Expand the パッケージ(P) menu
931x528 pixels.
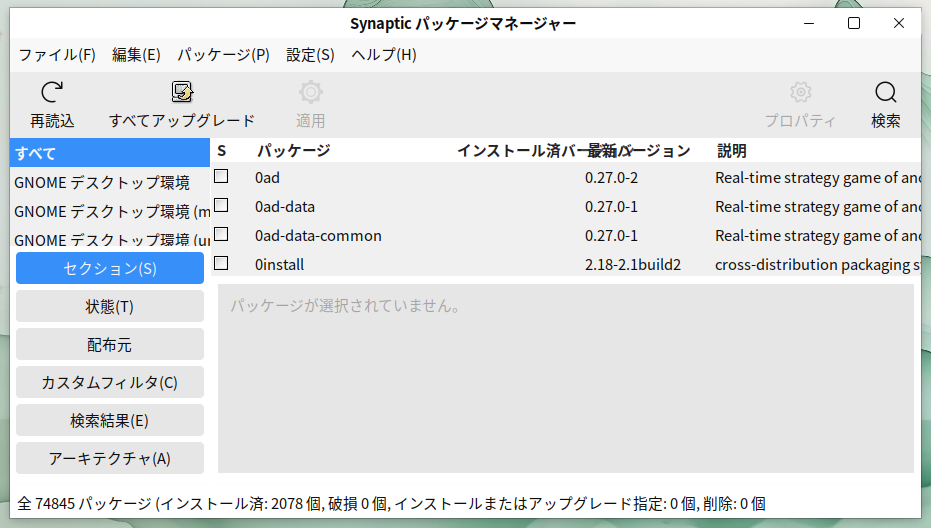[223, 55]
